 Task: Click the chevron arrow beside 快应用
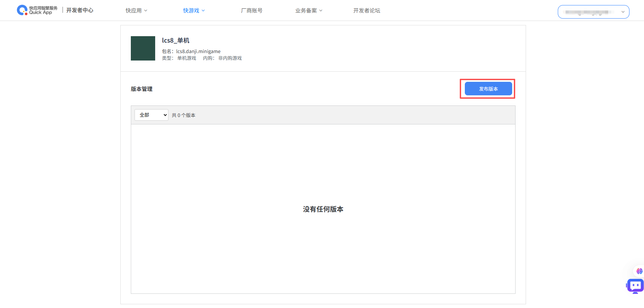[146, 11]
